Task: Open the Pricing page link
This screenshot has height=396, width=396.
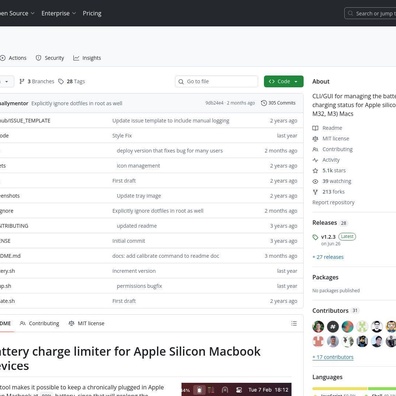Action: (92, 13)
